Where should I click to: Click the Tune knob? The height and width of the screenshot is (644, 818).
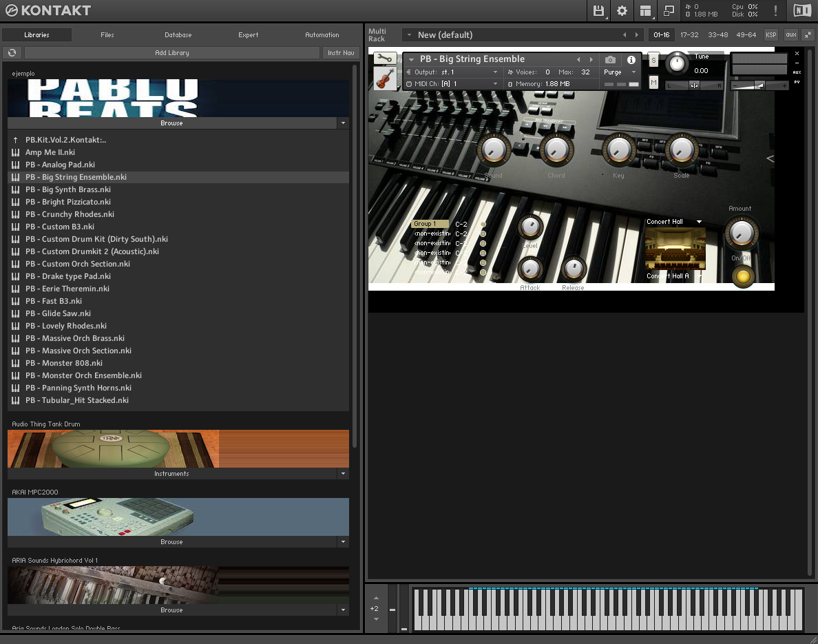coord(677,63)
